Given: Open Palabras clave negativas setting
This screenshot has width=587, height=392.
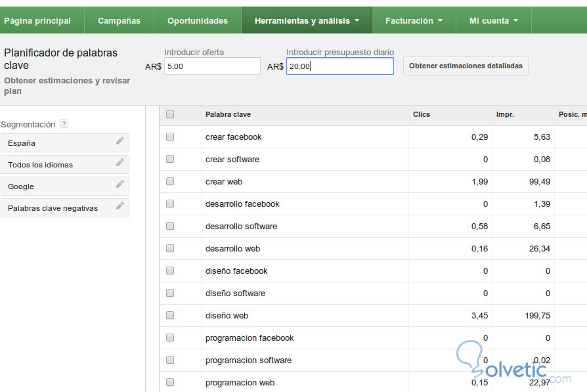Looking at the screenshot, I should click(65, 208).
